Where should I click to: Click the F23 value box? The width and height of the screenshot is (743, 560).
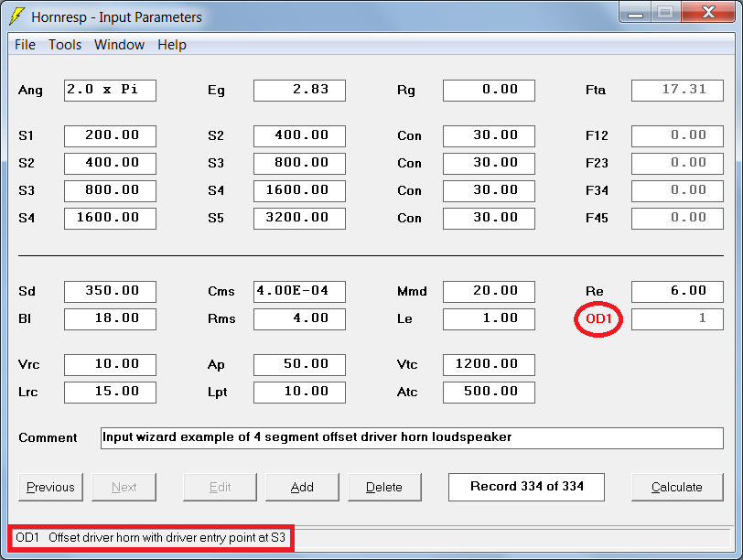click(x=678, y=164)
